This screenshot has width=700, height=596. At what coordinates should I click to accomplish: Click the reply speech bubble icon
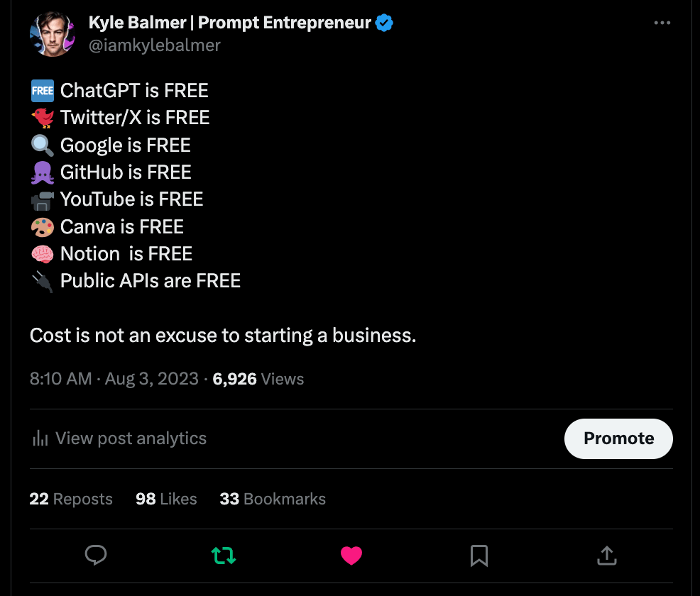click(x=96, y=555)
